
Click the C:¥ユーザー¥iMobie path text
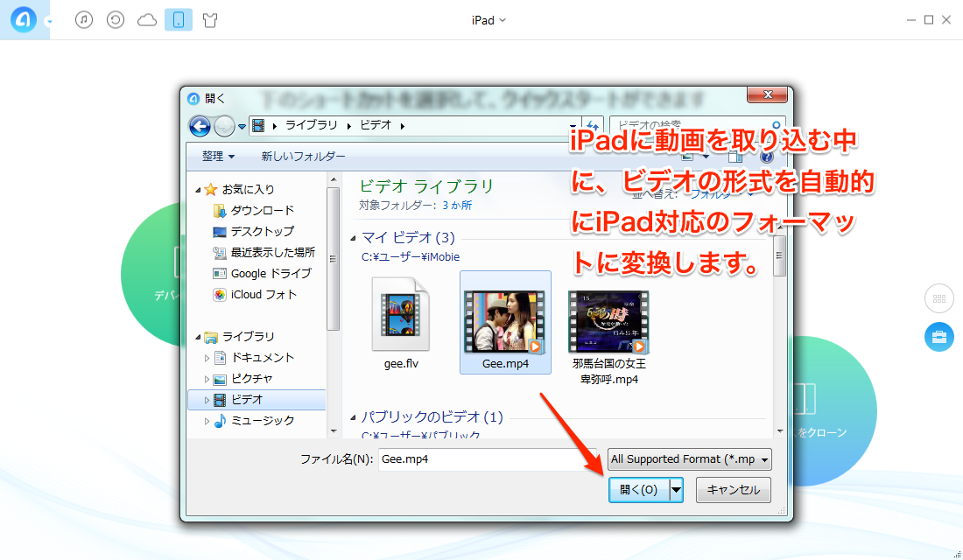tap(411, 256)
